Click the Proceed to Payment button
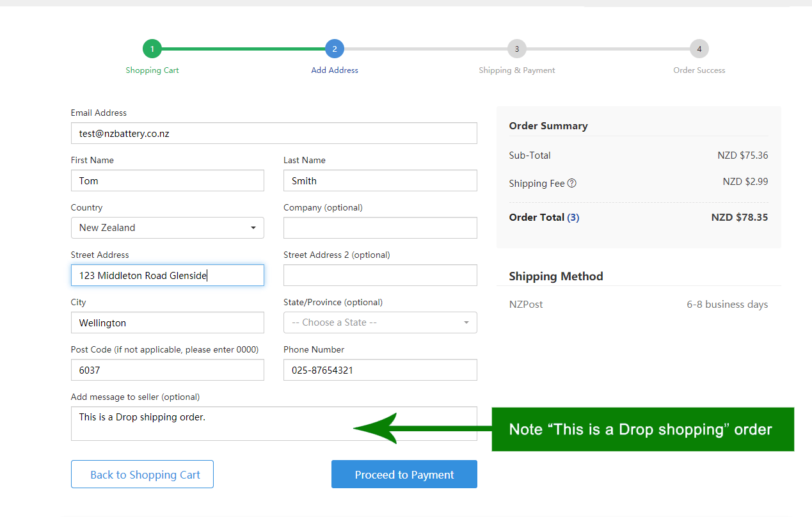The width and height of the screenshot is (812, 517). (x=404, y=474)
